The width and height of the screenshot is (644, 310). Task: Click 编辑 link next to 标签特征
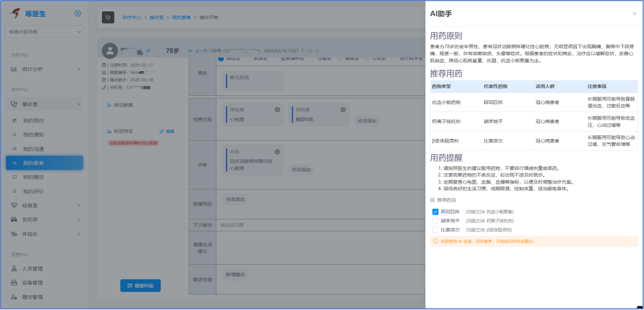point(167,131)
